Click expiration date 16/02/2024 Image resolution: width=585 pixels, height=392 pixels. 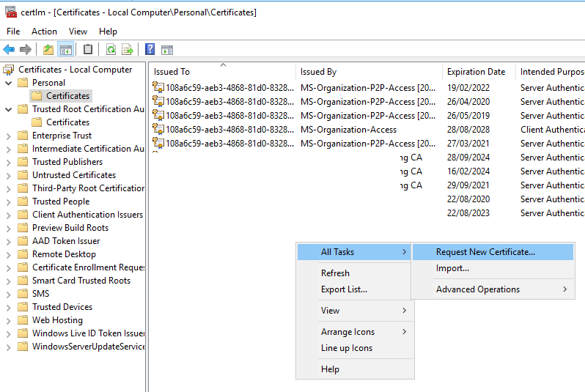point(468,171)
